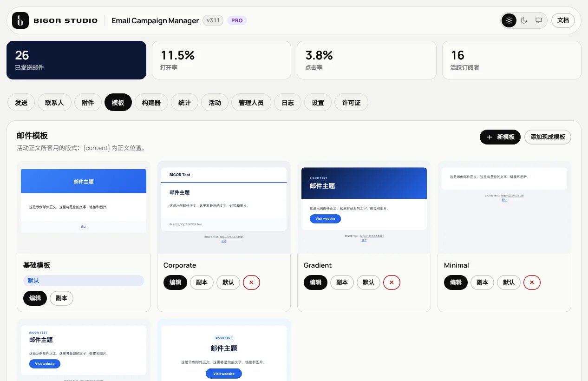The height and width of the screenshot is (381, 588).
Task: Set Minimal as default template
Action: pyautogui.click(x=509, y=282)
